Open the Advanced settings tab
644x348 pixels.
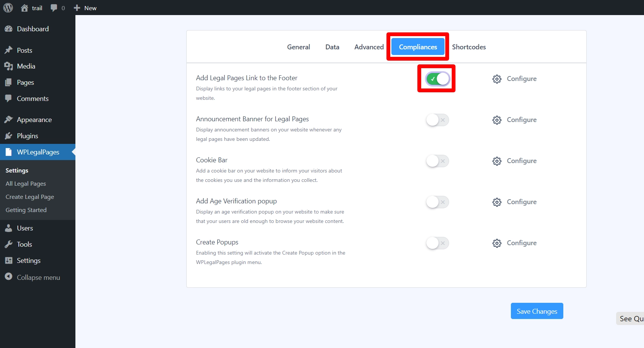pyautogui.click(x=368, y=47)
